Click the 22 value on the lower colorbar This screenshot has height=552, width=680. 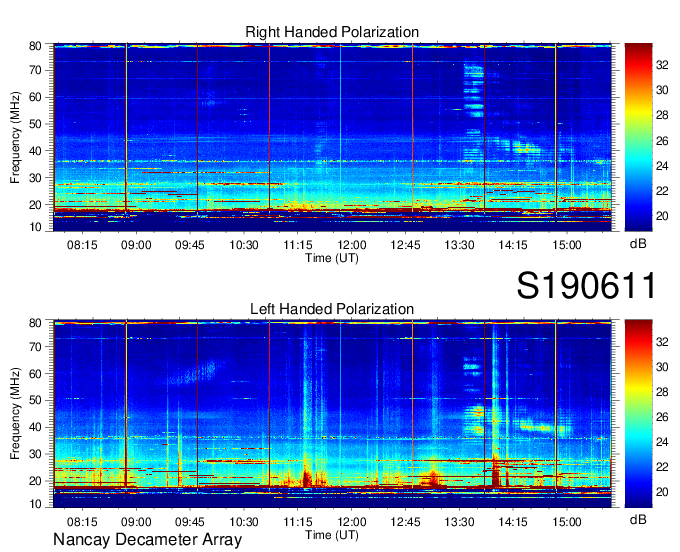coord(662,467)
